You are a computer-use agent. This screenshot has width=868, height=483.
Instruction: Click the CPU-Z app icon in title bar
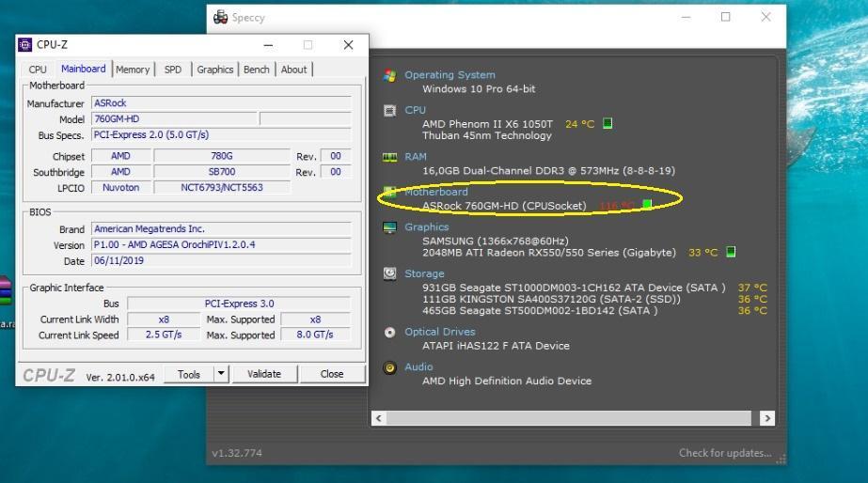tap(24, 45)
